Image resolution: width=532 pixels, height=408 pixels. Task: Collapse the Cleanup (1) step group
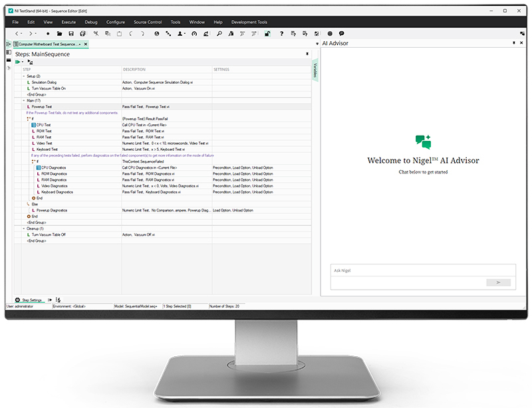(24, 228)
